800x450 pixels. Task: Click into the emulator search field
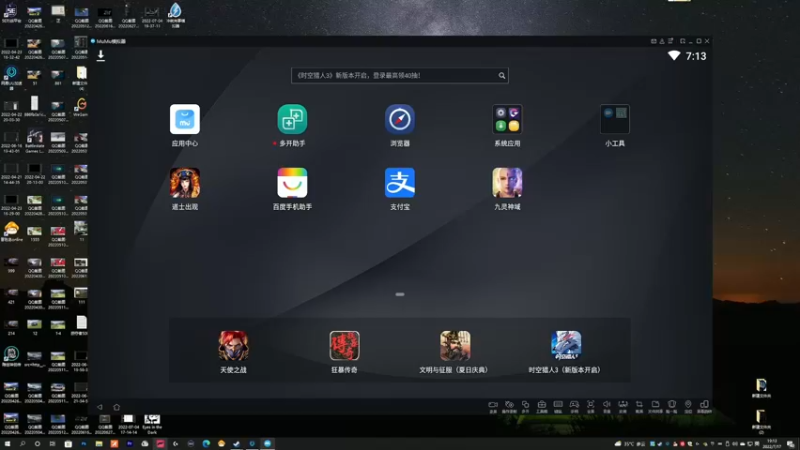pyautogui.click(x=399, y=76)
